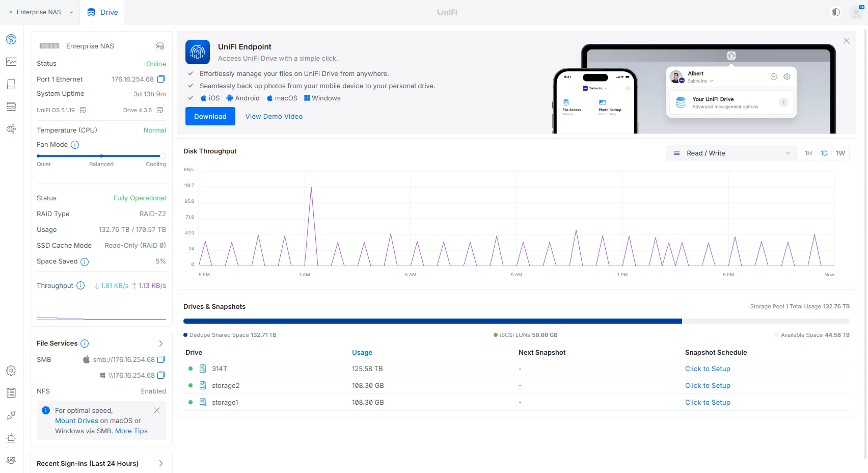This screenshot has height=473, width=868.
Task: Click the iSCSI LUNs 50.00 GB legend
Action: pyautogui.click(x=525, y=335)
